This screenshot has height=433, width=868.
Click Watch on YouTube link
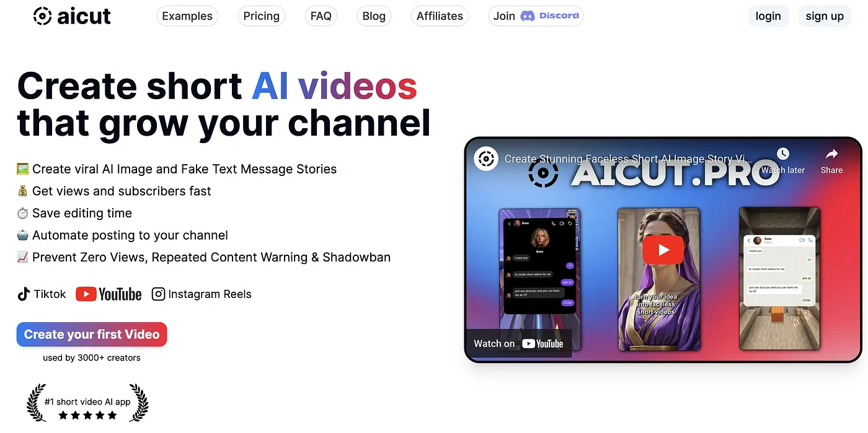point(518,343)
